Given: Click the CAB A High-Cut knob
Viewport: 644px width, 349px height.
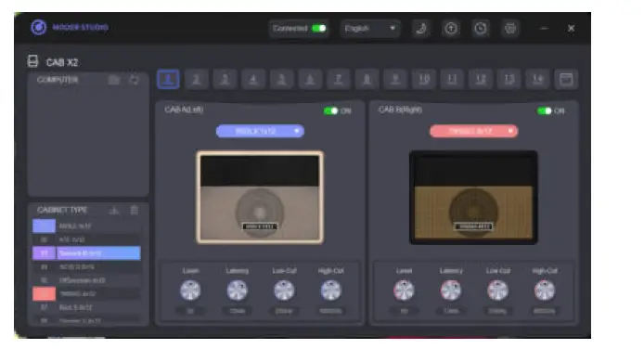Looking at the screenshot, I should (x=331, y=291).
